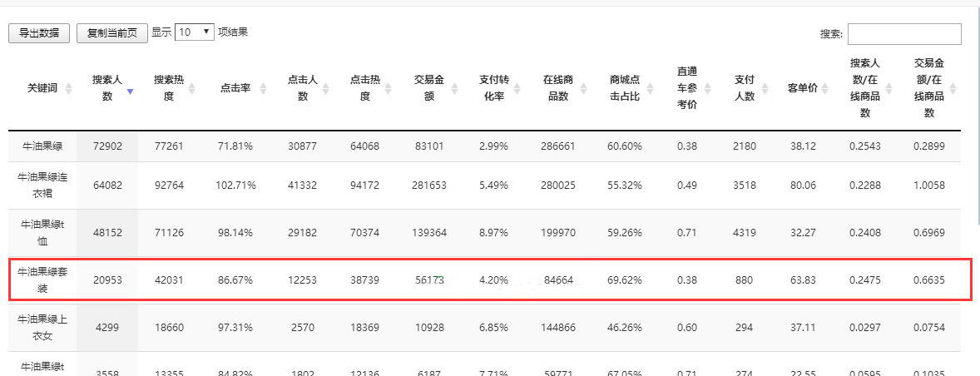The image size is (980, 376).
Task: Click ratio value 1.0058
Action: (928, 186)
